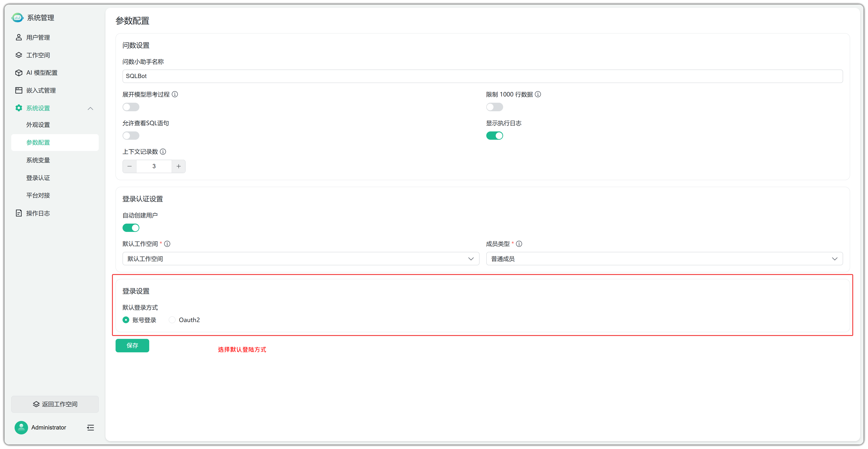Screen dimensions: 868x449
Task: Toggle the 允许查看SQL语句 switch
Action: [x=131, y=136]
